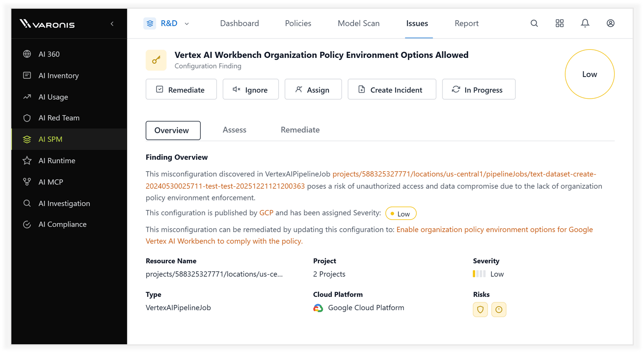Image resolution: width=644 pixels, height=353 pixels.
Task: Navigate to AI Compliance
Action: pyautogui.click(x=69, y=224)
